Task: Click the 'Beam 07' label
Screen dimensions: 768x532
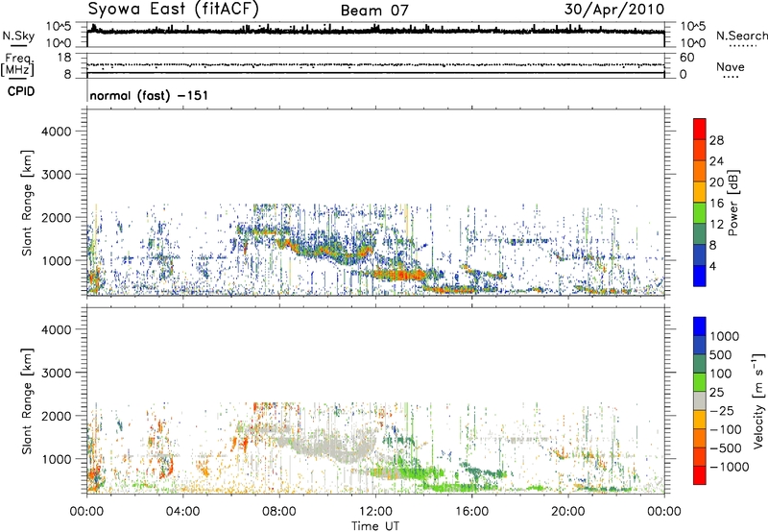Action: click(374, 11)
